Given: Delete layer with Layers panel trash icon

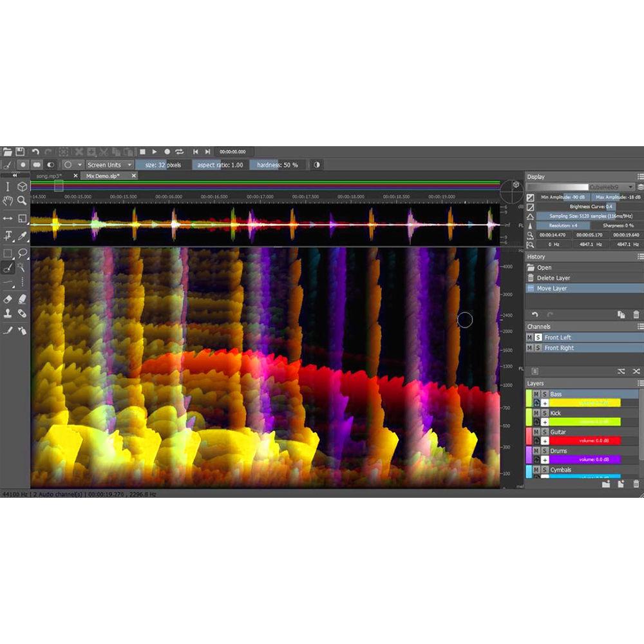Looking at the screenshot, I should [x=636, y=484].
